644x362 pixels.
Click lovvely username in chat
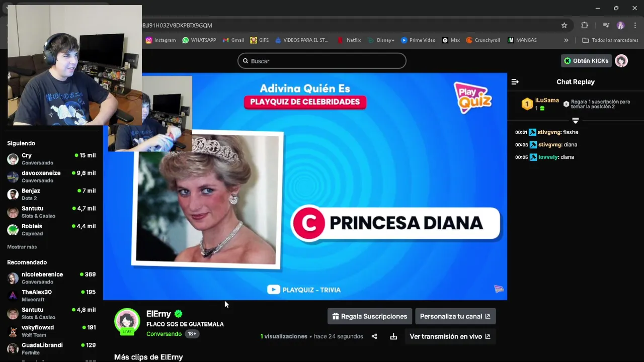(x=548, y=157)
